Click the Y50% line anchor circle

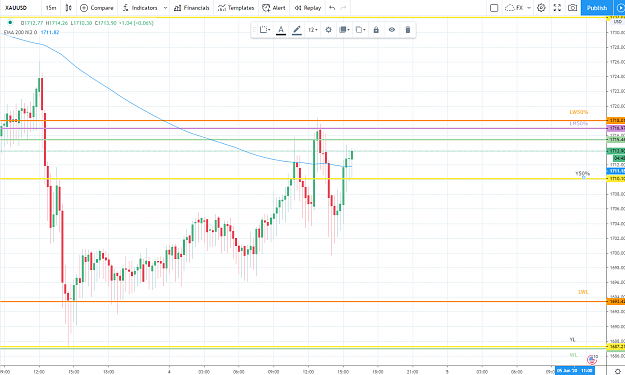click(x=584, y=177)
